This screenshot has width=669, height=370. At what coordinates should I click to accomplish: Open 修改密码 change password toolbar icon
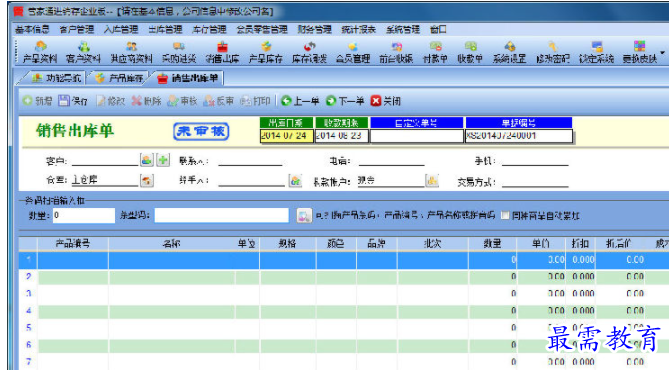tap(553, 52)
